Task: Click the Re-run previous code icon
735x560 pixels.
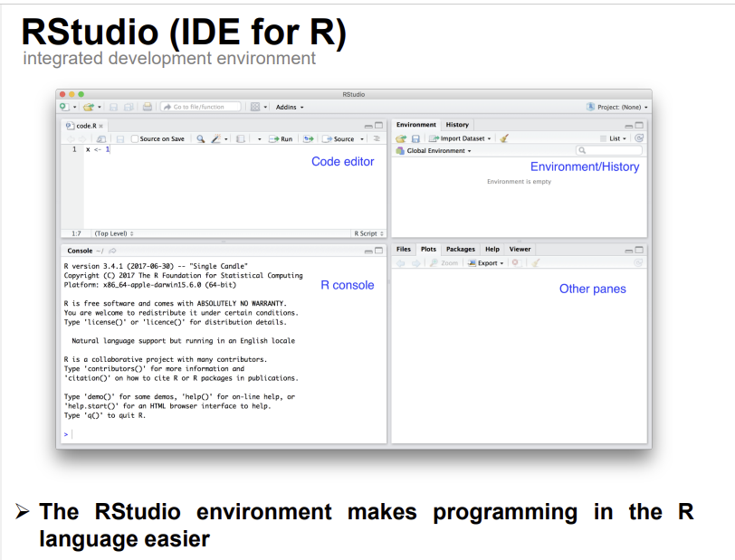Action: [309, 138]
